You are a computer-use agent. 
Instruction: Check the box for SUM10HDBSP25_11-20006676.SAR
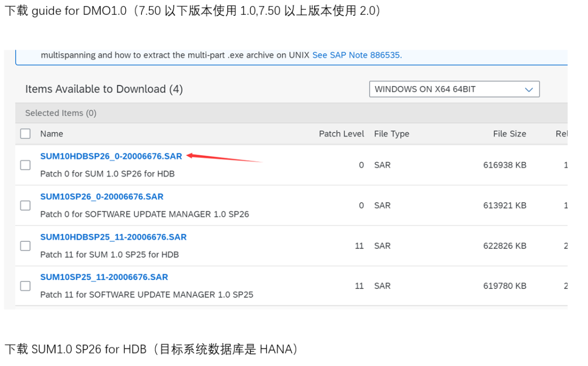pos(25,246)
